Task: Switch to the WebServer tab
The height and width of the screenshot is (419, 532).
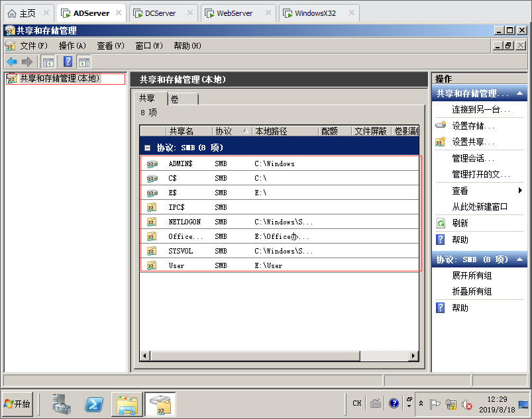Action: (x=239, y=13)
